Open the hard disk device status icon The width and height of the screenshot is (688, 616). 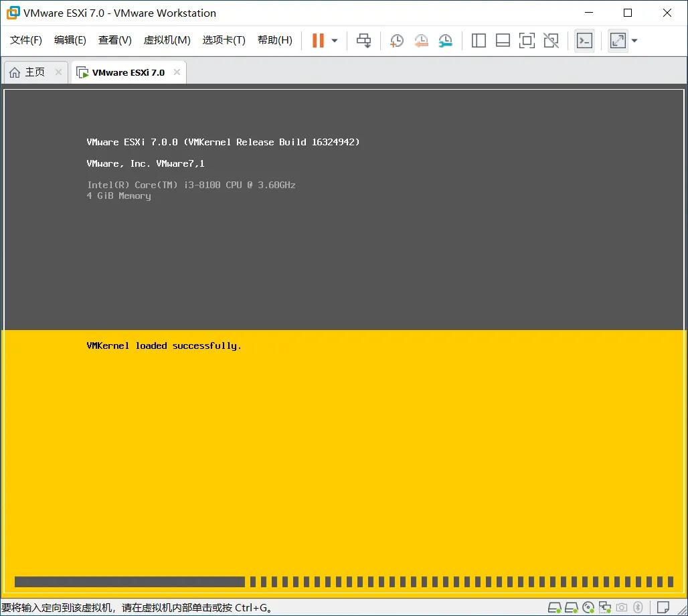tap(553, 607)
